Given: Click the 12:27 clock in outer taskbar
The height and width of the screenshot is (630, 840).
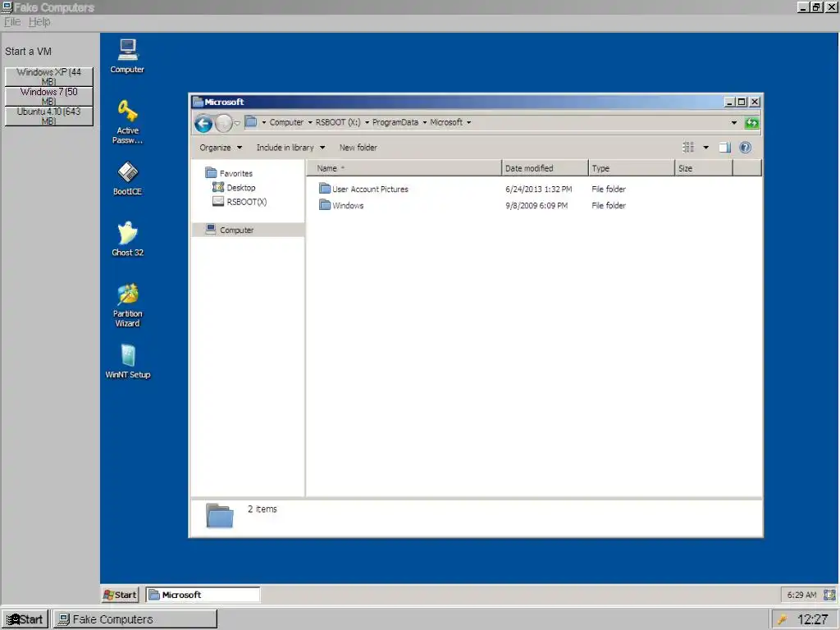Looking at the screenshot, I should point(813,620).
